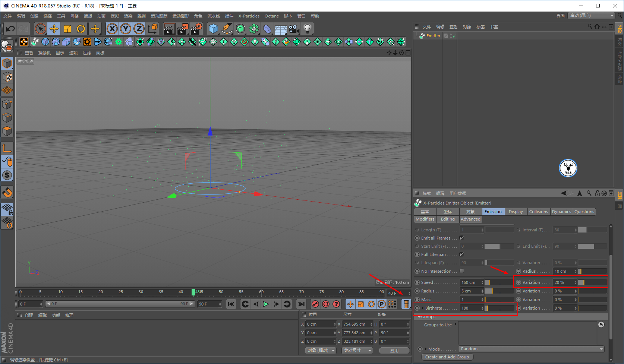Toggle the Full Lifespan checkbox
The image size is (624, 364).
(x=462, y=254)
